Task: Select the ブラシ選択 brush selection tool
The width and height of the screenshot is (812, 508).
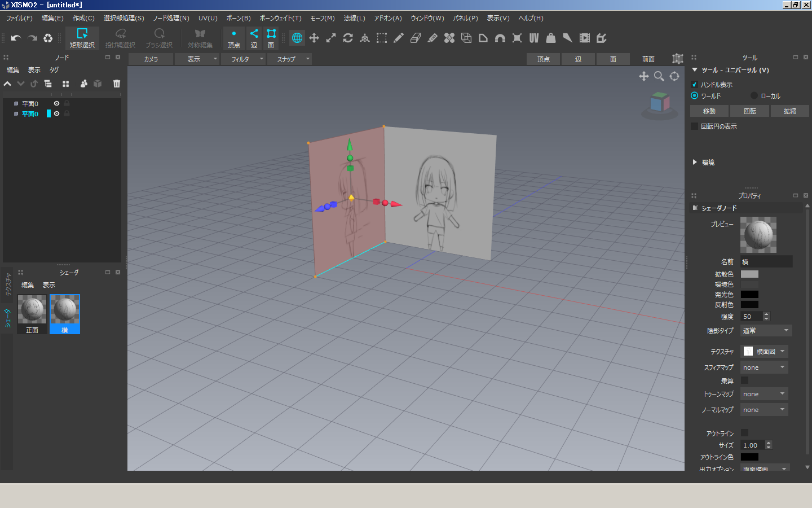Action: click(x=159, y=38)
